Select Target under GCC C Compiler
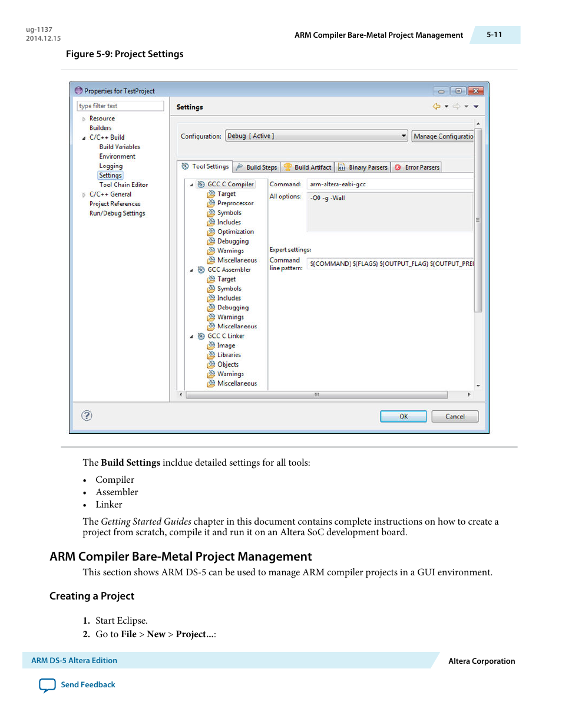Screen dimensions: 562x728 226,194
